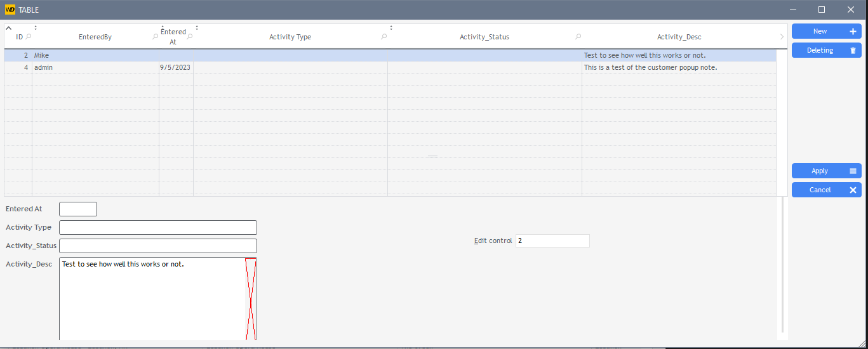The width and height of the screenshot is (868, 349).
Task: Open the Entered At column search icon
Action: coord(189,37)
